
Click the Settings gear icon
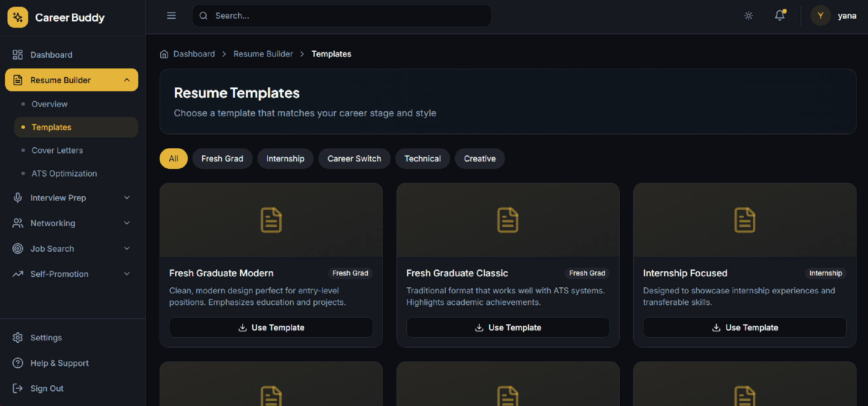click(17, 338)
